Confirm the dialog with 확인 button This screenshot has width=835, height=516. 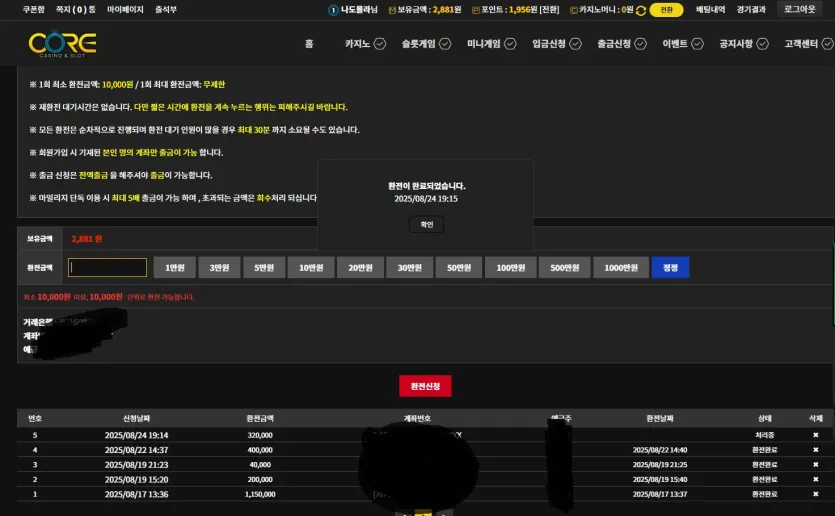pyautogui.click(x=427, y=224)
